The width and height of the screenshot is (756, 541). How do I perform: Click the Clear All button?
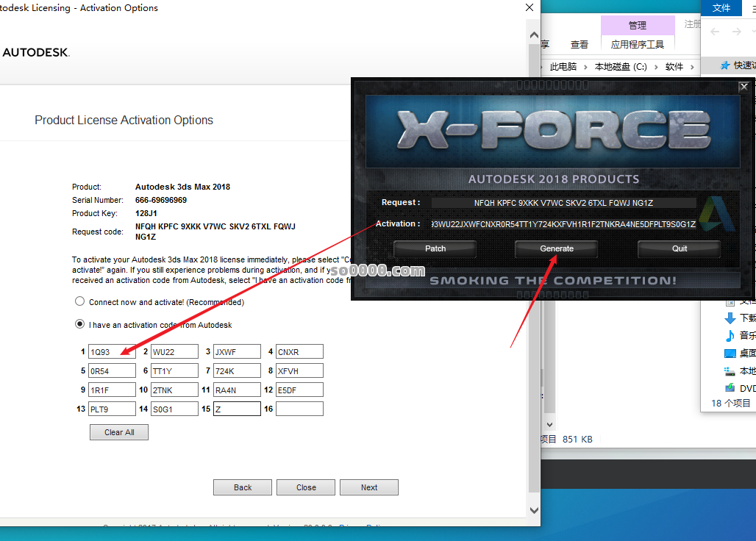click(x=119, y=432)
